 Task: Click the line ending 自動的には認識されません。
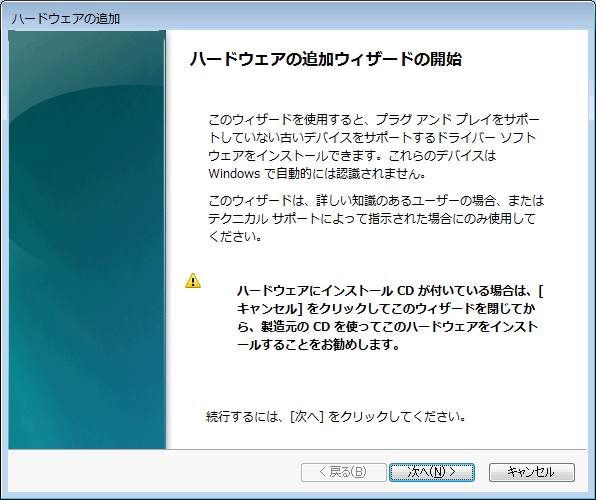(317, 174)
